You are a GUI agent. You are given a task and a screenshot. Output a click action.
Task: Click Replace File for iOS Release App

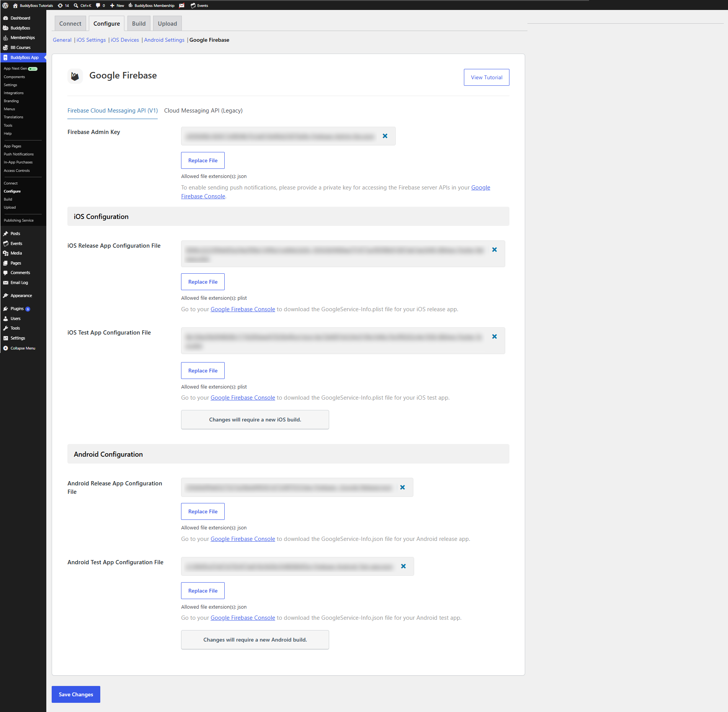coord(203,282)
